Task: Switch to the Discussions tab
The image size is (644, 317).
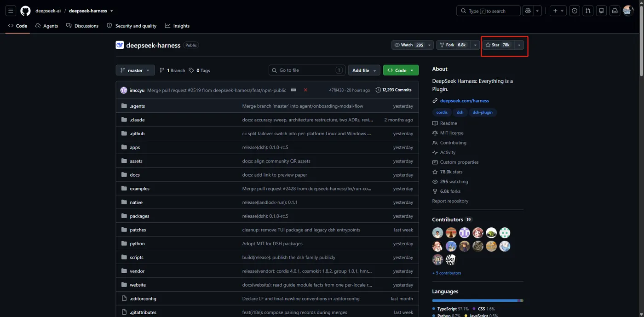Action: 82,26
